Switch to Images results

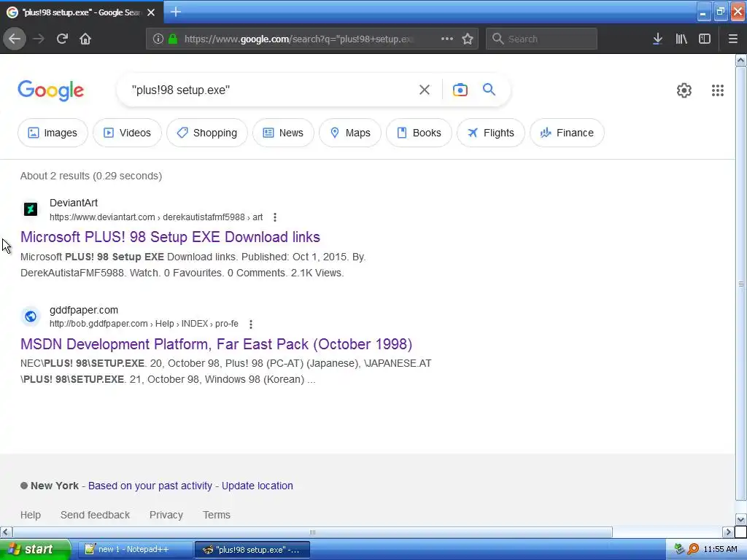53,133
